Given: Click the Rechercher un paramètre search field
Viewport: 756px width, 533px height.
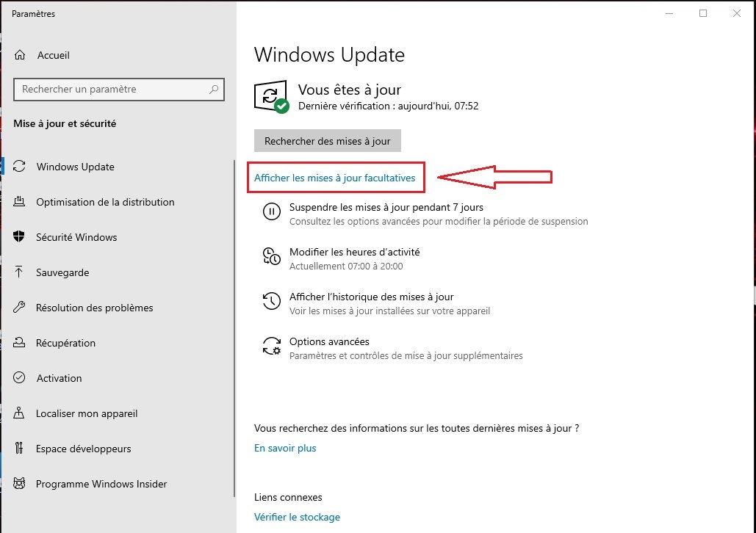Looking at the screenshot, I should click(118, 89).
